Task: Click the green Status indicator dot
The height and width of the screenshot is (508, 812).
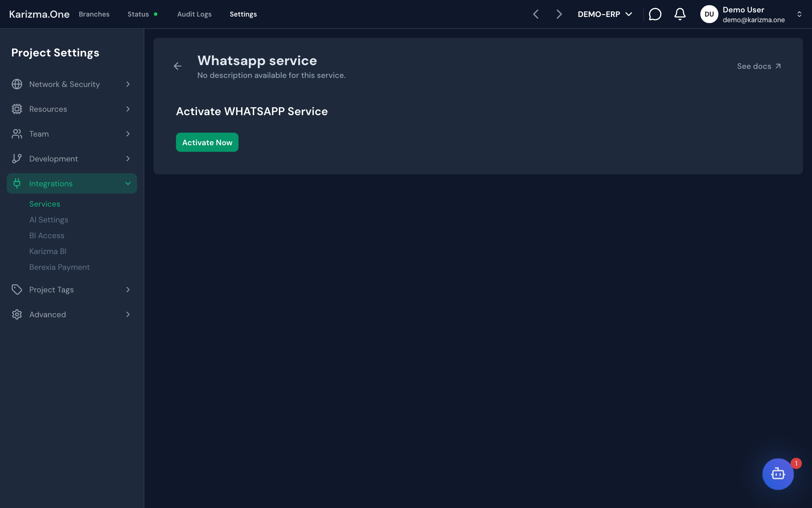Action: (156, 14)
